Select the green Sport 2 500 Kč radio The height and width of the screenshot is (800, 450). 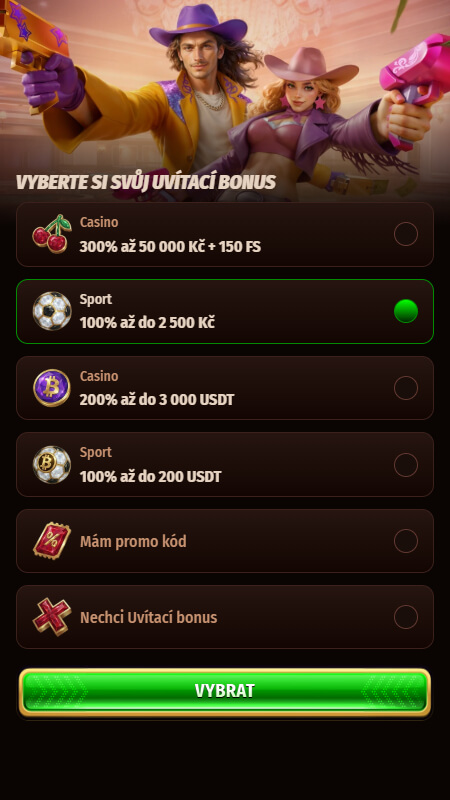point(406,311)
